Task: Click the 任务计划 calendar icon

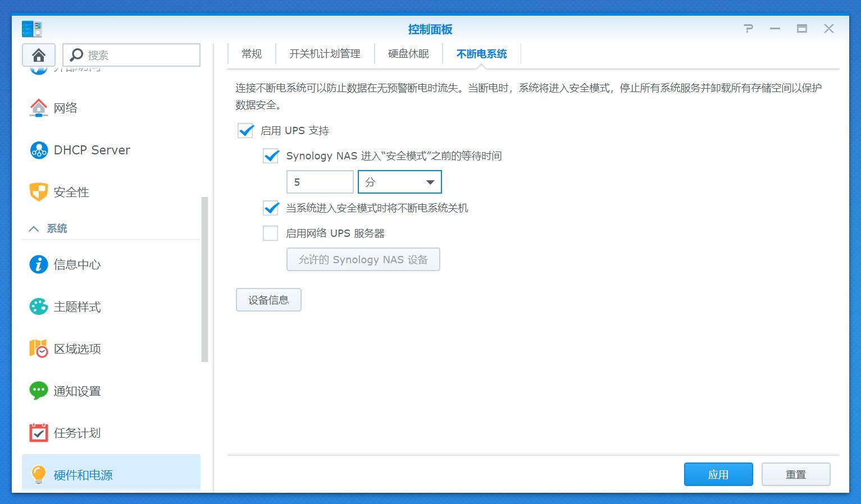Action: pyautogui.click(x=38, y=433)
